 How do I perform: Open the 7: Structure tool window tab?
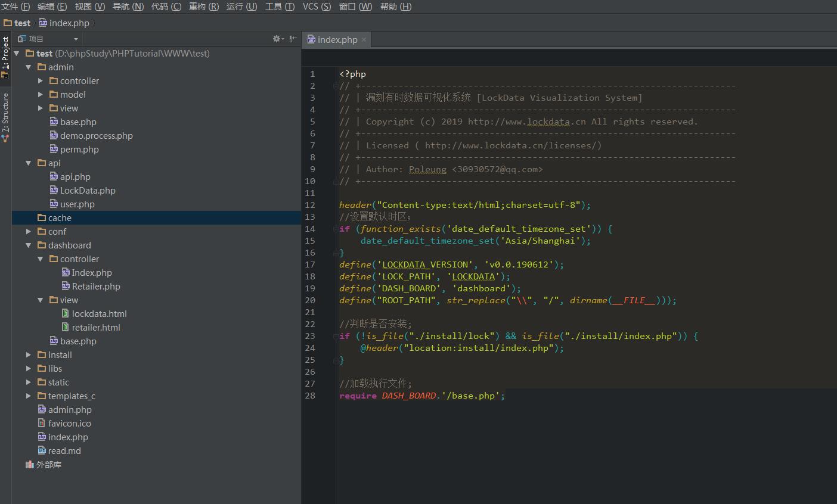click(5, 117)
